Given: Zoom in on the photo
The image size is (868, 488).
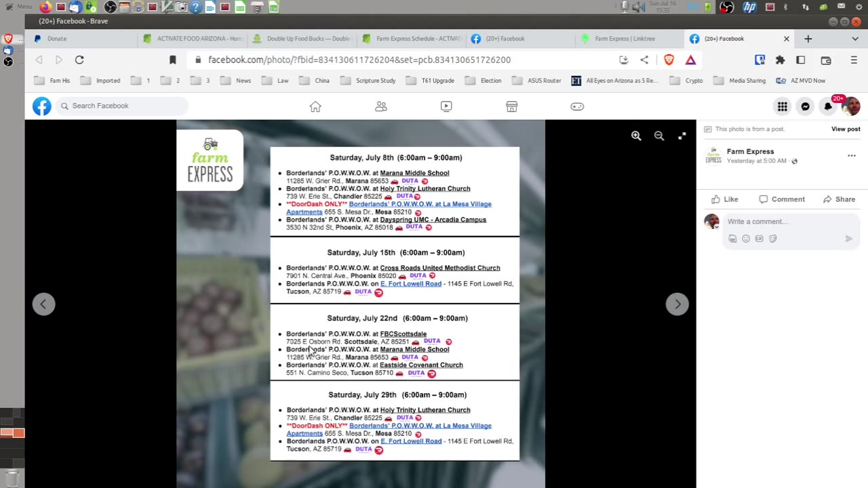Looking at the screenshot, I should click(x=636, y=136).
